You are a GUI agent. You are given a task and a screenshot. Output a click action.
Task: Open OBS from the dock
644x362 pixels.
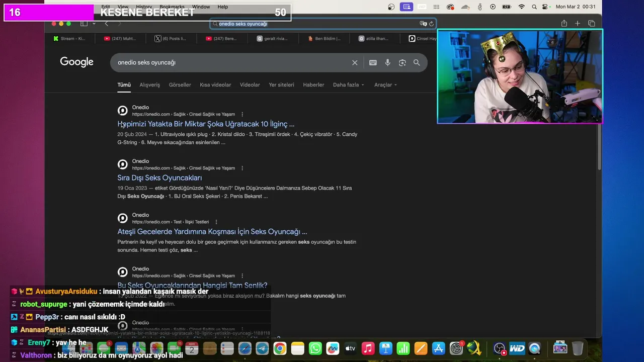click(499, 348)
